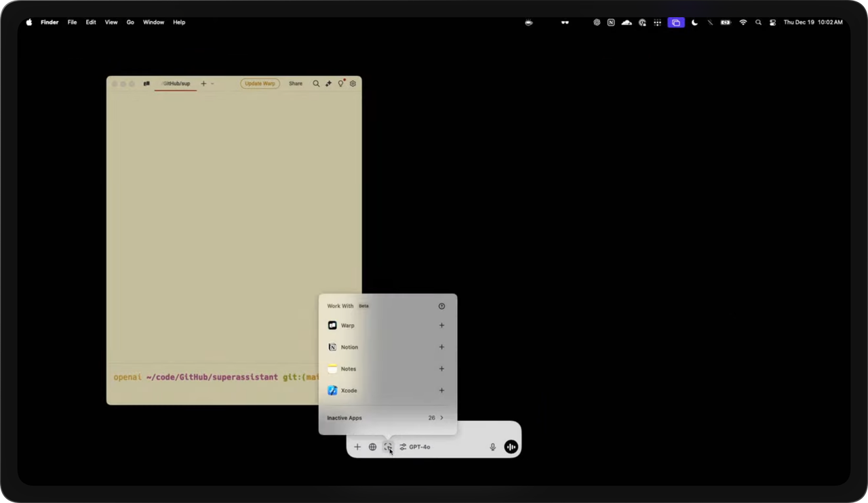Add Warp with its plus icon
This screenshot has width=868, height=503.
point(441,325)
